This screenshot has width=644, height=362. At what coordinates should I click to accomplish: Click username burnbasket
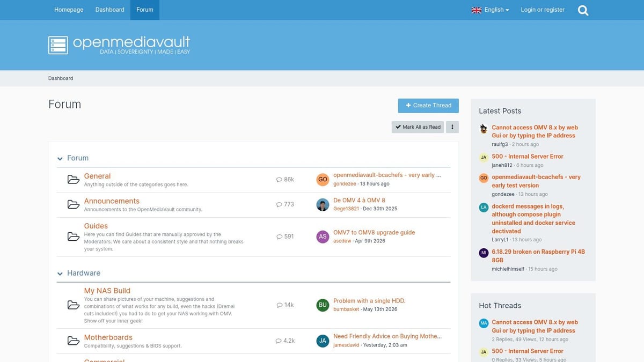click(346, 309)
